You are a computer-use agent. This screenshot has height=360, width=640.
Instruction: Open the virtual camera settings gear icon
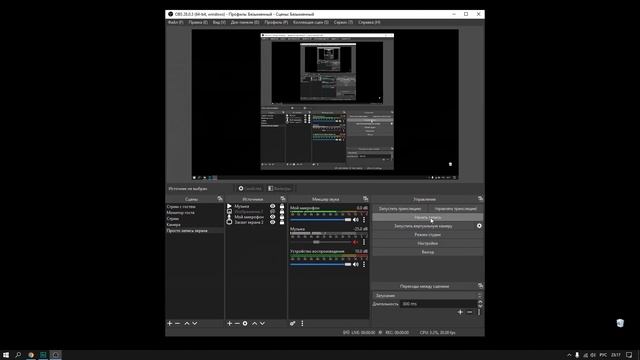coord(479,226)
